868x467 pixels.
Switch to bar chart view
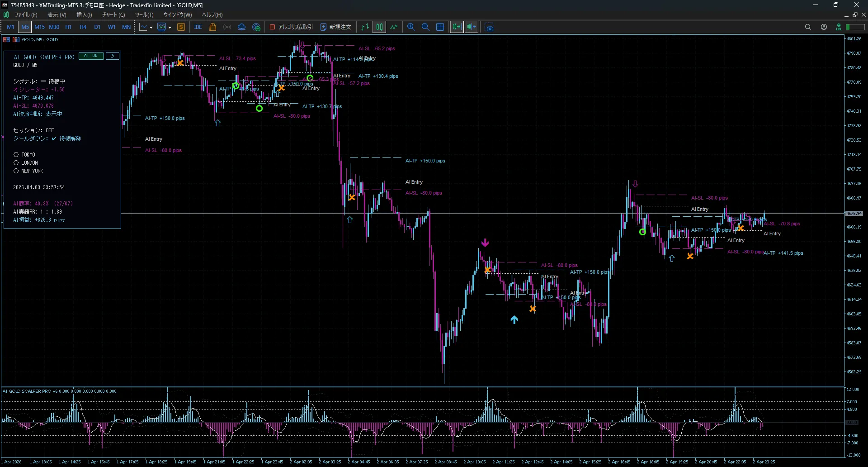[x=365, y=27]
